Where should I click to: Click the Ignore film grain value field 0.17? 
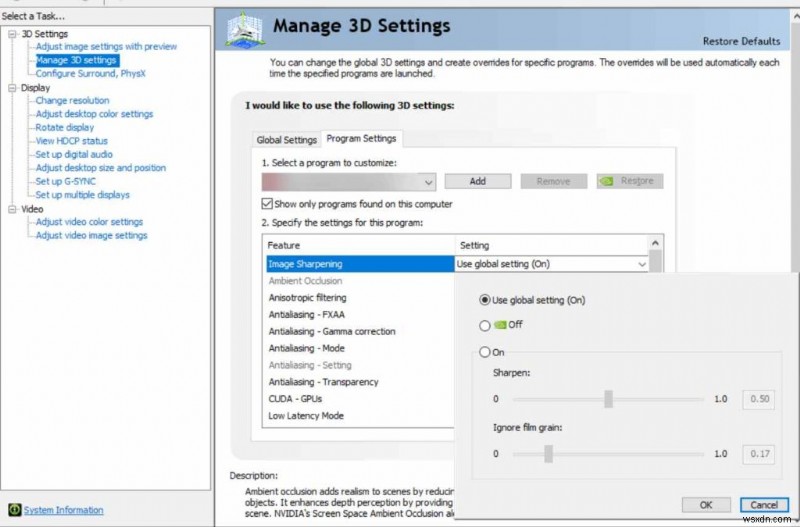(759, 454)
